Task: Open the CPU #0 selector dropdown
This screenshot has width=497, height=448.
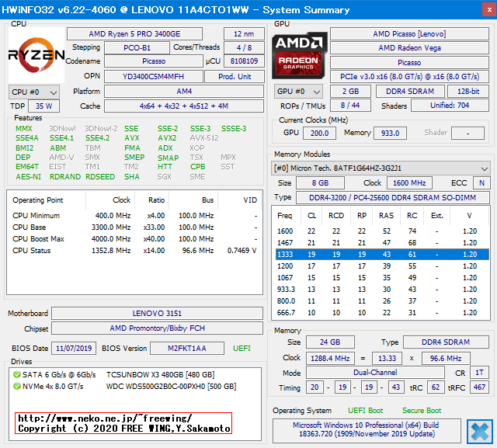Action: point(34,92)
